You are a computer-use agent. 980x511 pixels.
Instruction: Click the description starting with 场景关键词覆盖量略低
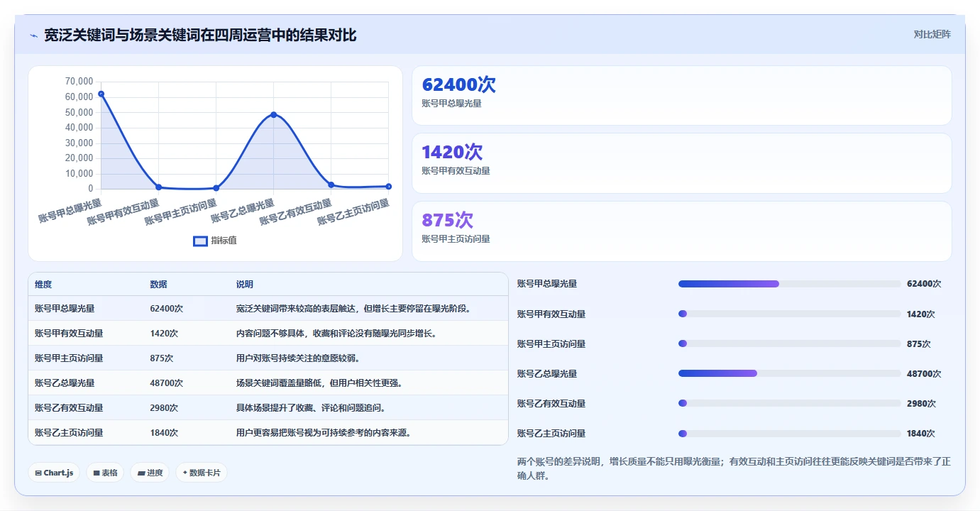pyautogui.click(x=320, y=383)
